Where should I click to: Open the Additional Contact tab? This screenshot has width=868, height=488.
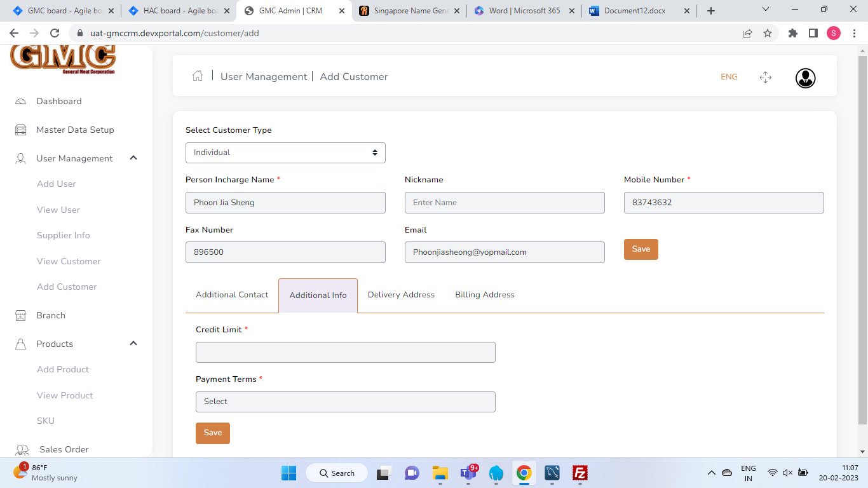coord(232,295)
